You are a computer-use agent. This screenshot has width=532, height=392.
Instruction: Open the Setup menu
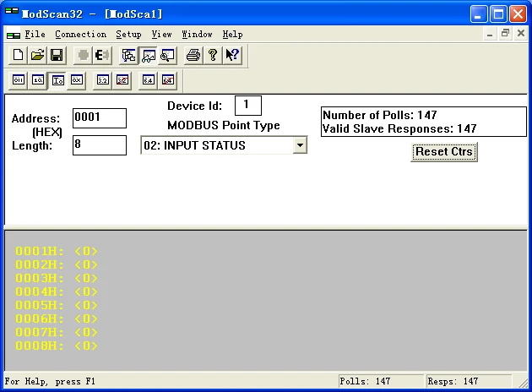tap(128, 35)
